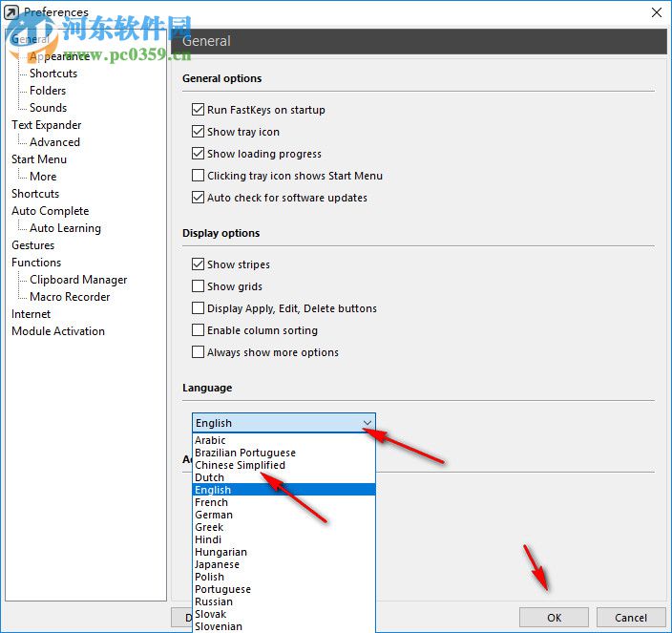
Task: Enable Display Apply, Edit, Delete buttons
Action: coord(198,307)
